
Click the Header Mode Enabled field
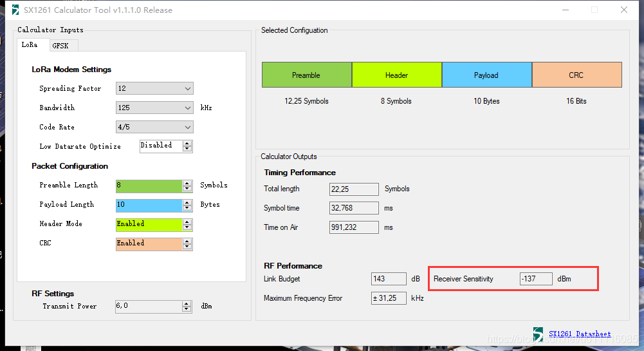pyautogui.click(x=149, y=225)
